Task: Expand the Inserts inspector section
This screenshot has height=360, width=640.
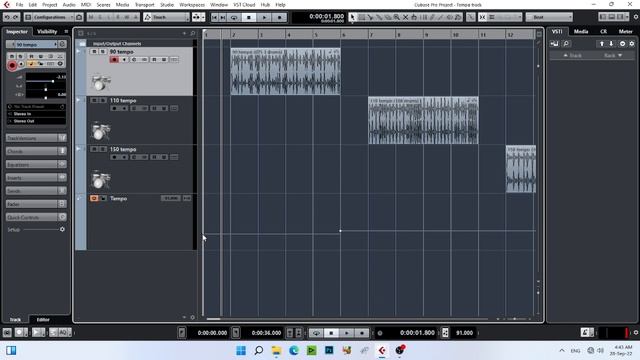Action: point(36,178)
